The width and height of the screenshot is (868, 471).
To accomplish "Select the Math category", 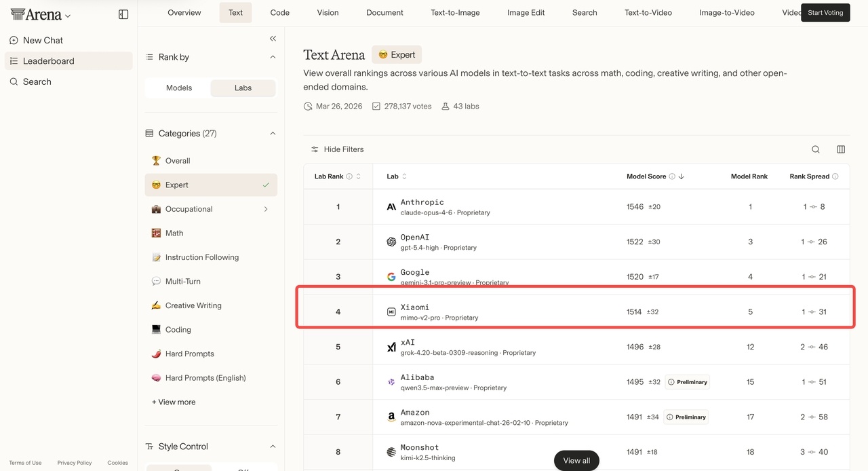I will tap(211, 233).
